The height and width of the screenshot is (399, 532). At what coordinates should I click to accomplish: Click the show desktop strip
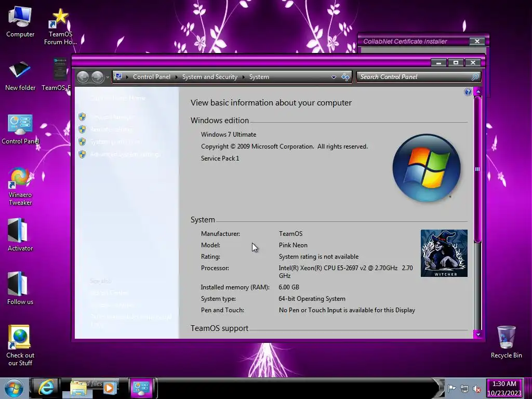pos(528,388)
